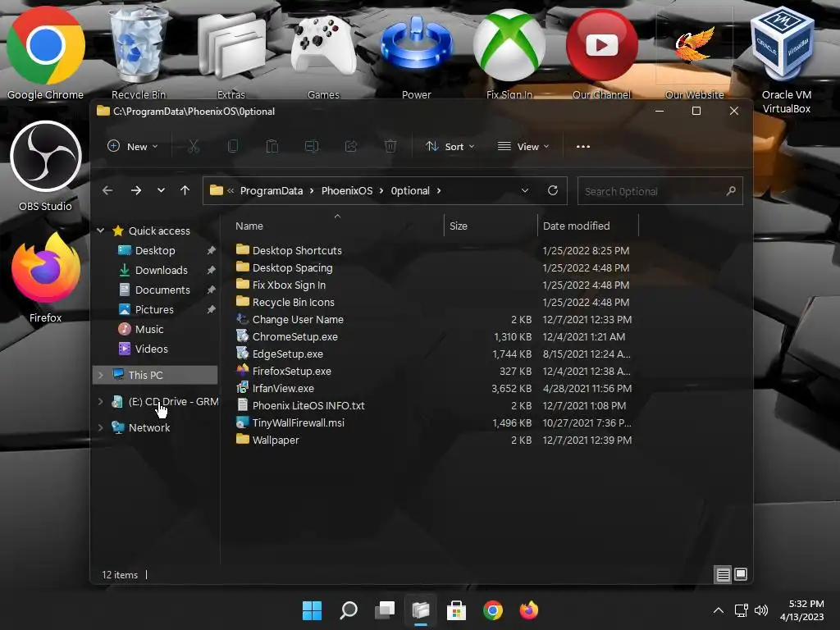Click PhoenixOS in the breadcrumb path
The height and width of the screenshot is (630, 840).
(x=347, y=190)
